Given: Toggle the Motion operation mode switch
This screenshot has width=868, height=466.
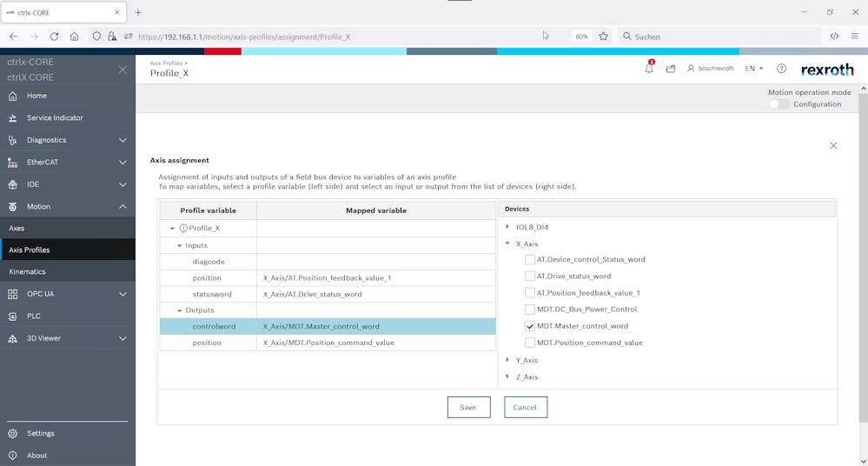Looking at the screenshot, I should (x=779, y=104).
